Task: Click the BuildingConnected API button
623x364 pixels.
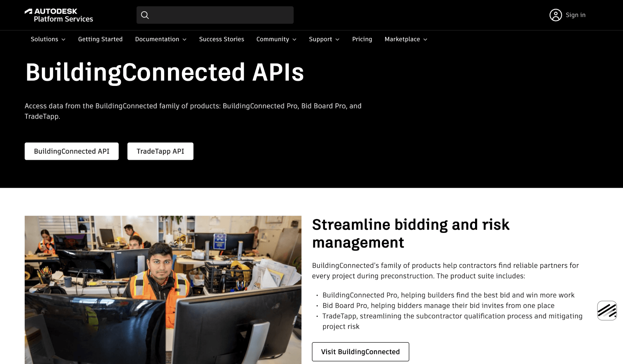Action: pyautogui.click(x=72, y=151)
